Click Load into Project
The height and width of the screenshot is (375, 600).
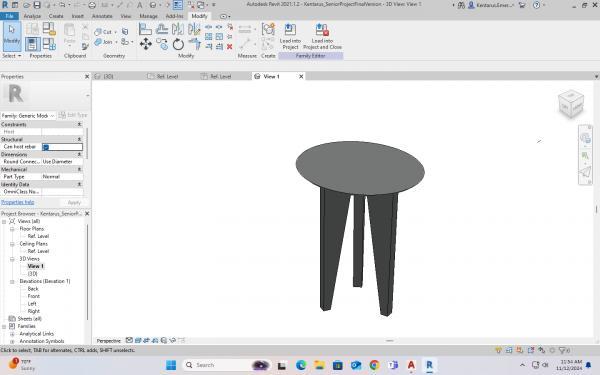tap(290, 36)
